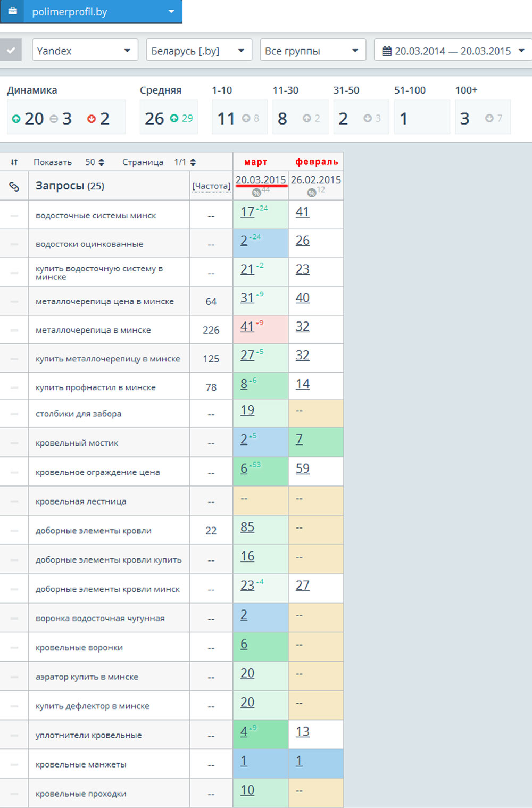Open position 21 for купить водосточную систему
The image size is (532, 808).
[x=247, y=269]
